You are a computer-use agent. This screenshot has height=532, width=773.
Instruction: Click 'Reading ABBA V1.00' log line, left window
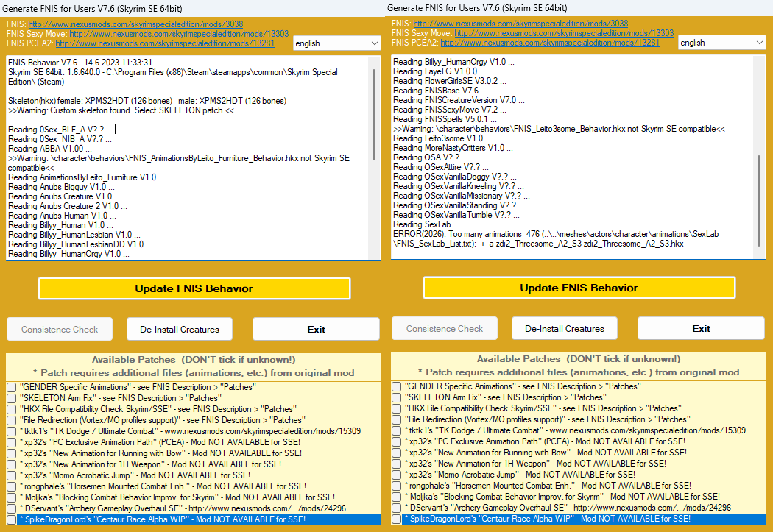point(50,149)
